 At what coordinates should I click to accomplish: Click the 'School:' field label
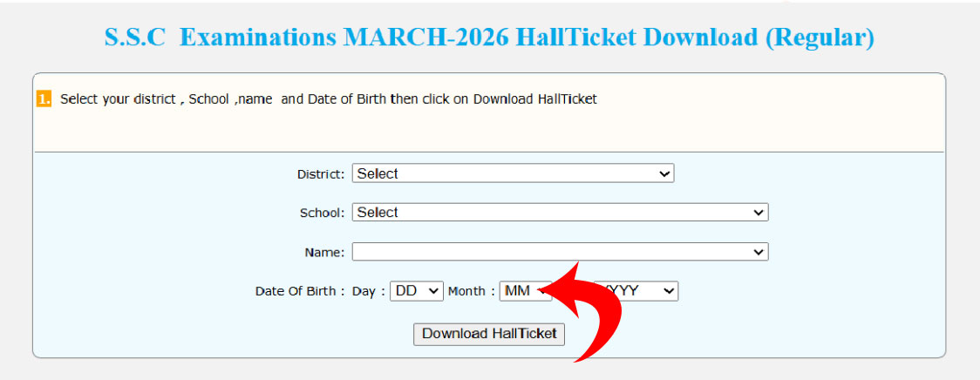[x=323, y=213]
